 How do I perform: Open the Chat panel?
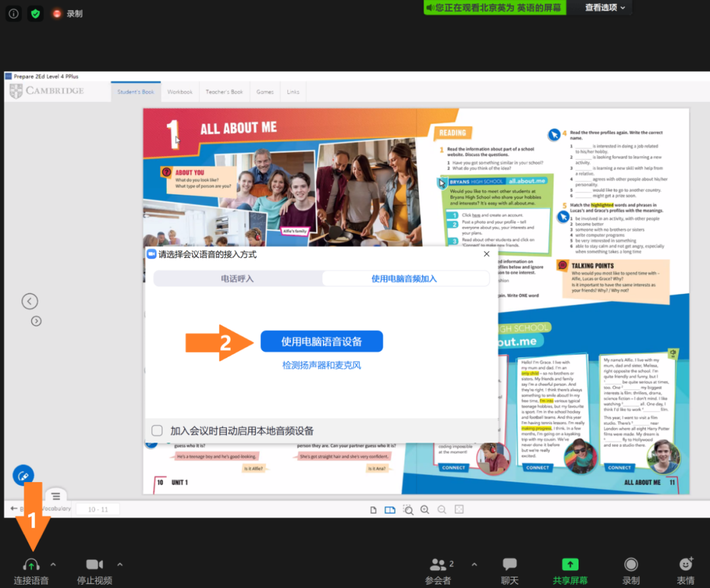[509, 565]
